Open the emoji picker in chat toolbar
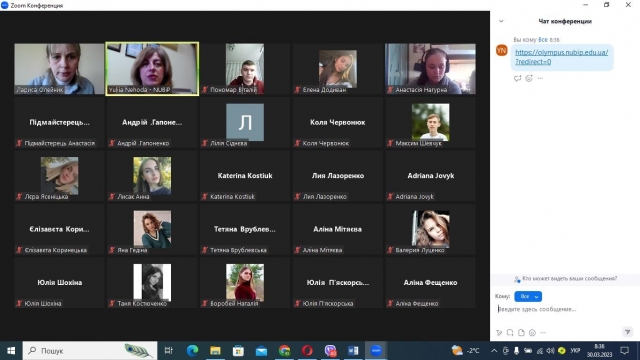The height and width of the screenshot is (360, 640). pyautogui.click(x=532, y=333)
